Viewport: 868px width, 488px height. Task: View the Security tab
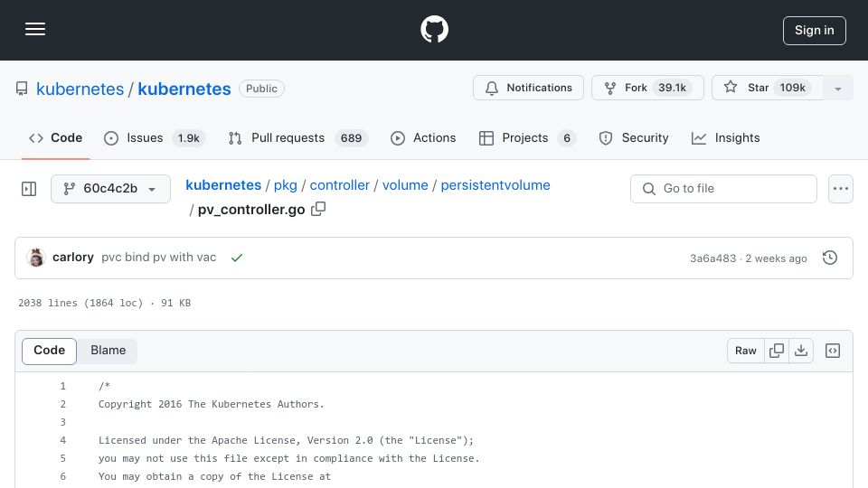click(x=634, y=137)
